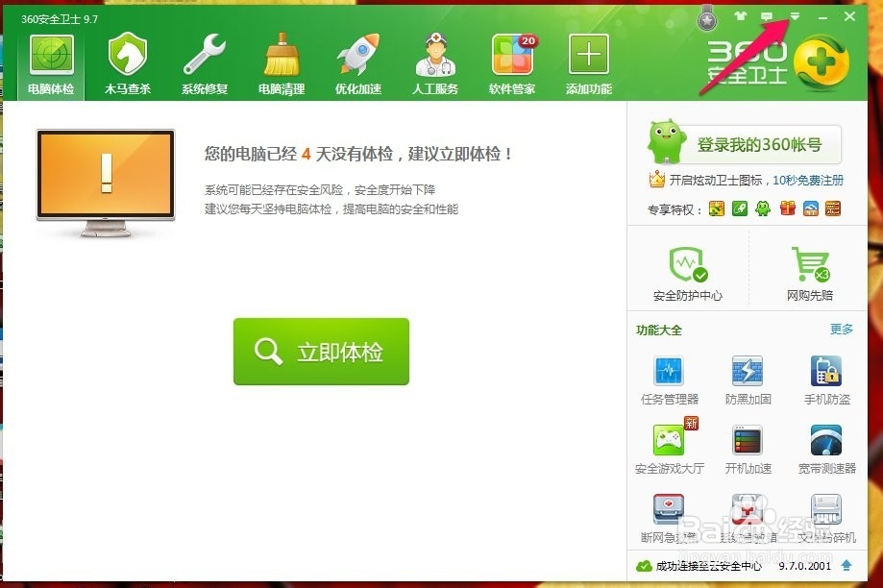Click the cloud connection status icon
883x588 pixels.
point(644,566)
